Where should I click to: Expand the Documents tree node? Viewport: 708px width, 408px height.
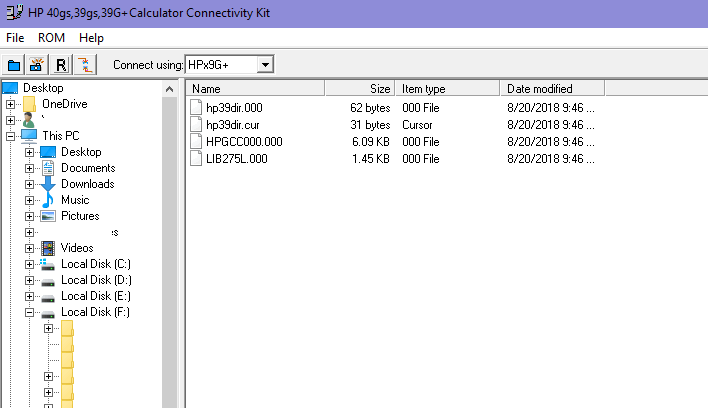click(29, 168)
